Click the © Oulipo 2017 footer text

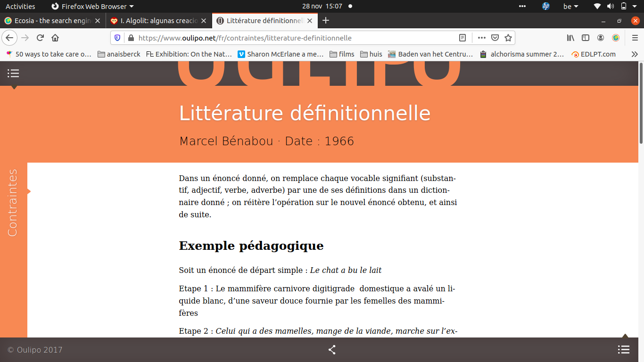click(x=35, y=350)
